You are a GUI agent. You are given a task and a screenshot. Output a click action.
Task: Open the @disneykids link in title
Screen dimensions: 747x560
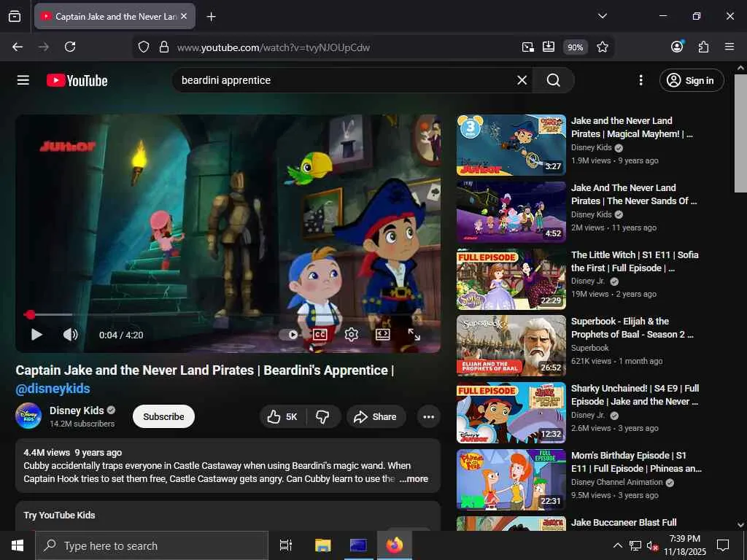pyautogui.click(x=53, y=389)
